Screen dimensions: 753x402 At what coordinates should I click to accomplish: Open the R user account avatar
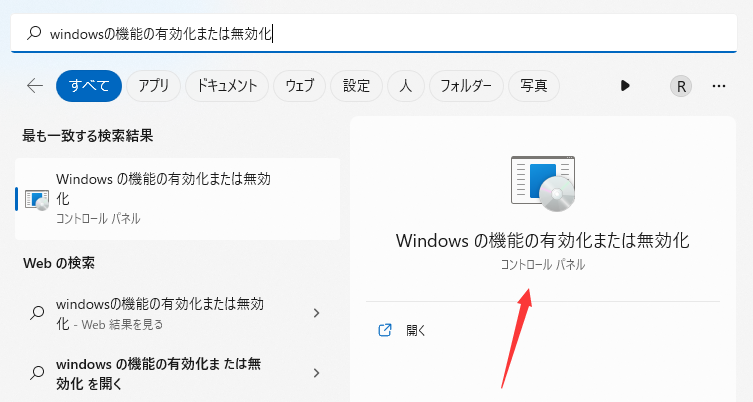pyautogui.click(x=681, y=86)
